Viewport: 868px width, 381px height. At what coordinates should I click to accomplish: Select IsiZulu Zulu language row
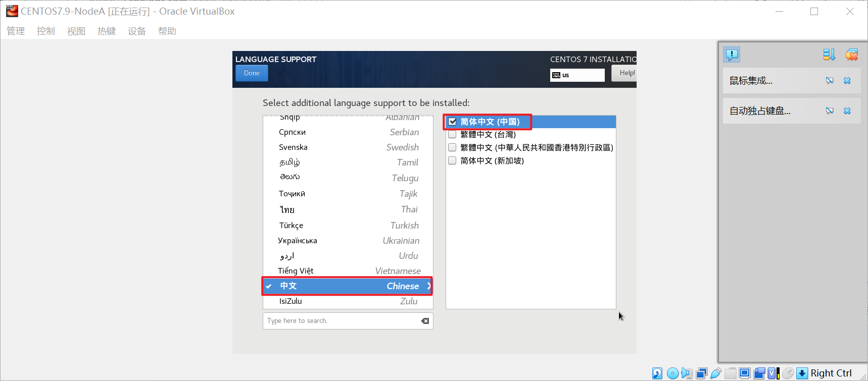(348, 301)
